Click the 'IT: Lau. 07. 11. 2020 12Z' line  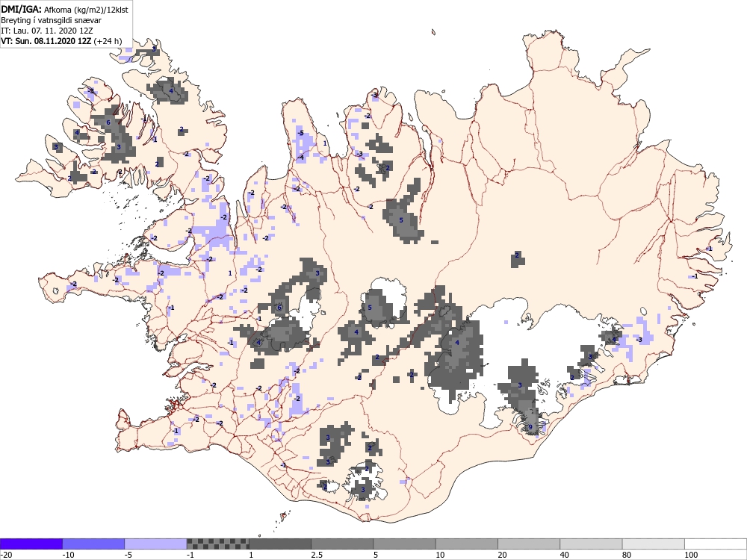click(46, 31)
